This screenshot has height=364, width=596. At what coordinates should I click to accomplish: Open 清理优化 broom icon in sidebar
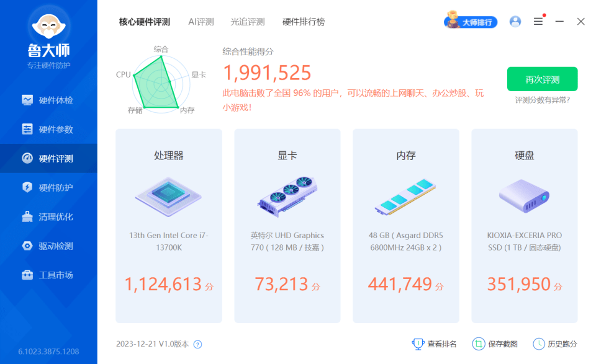click(27, 216)
